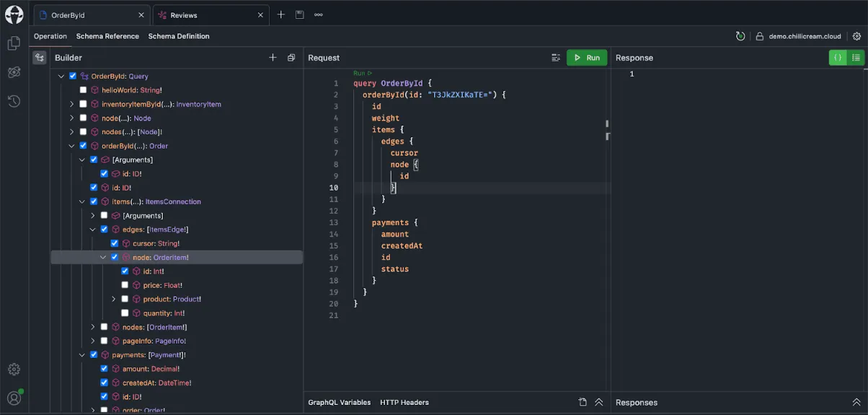The width and height of the screenshot is (868, 415).
Task: Expand the inventoryItemById tree node
Action: (72, 104)
